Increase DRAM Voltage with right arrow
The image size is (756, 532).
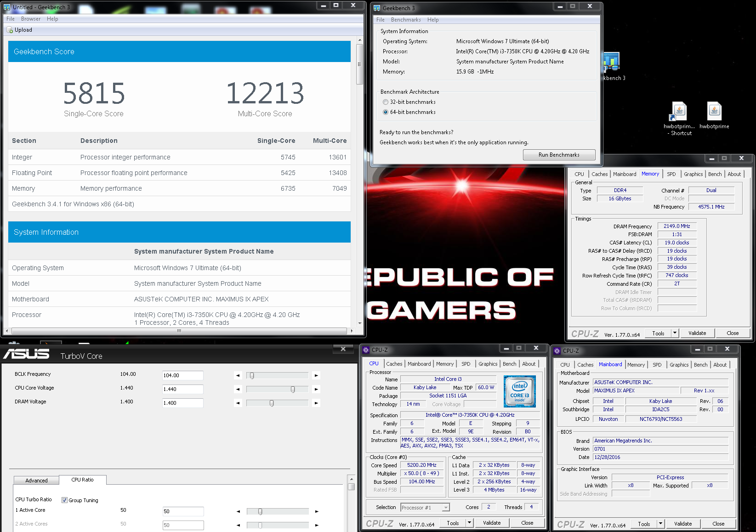click(316, 403)
